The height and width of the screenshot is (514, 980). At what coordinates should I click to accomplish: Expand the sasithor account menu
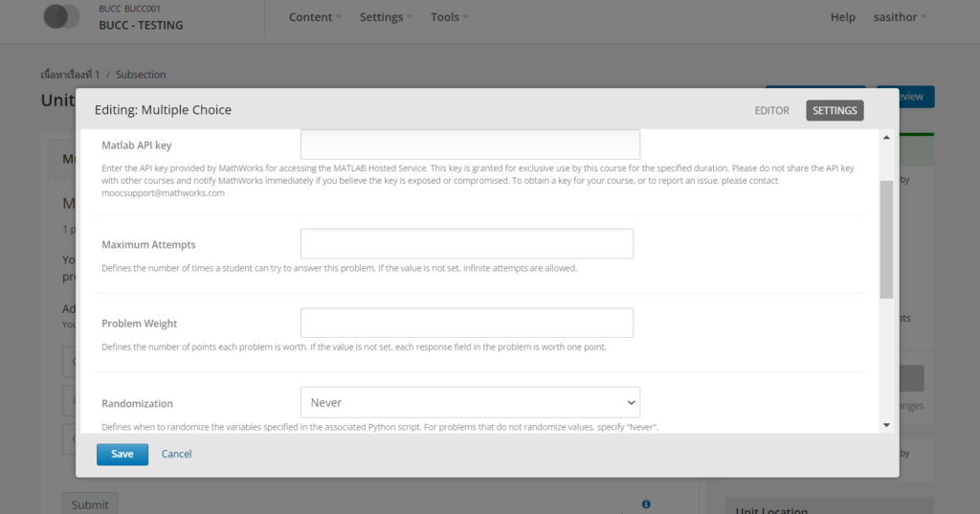pyautogui.click(x=900, y=17)
